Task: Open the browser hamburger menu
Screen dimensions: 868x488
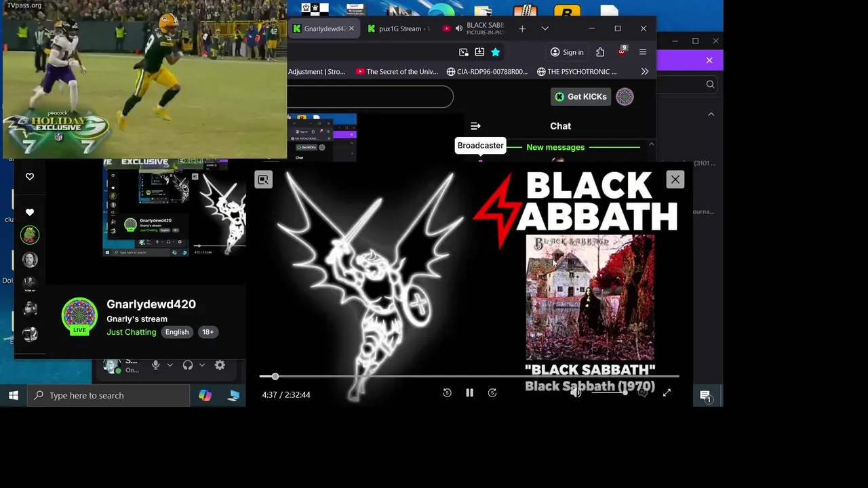Action: tap(643, 52)
